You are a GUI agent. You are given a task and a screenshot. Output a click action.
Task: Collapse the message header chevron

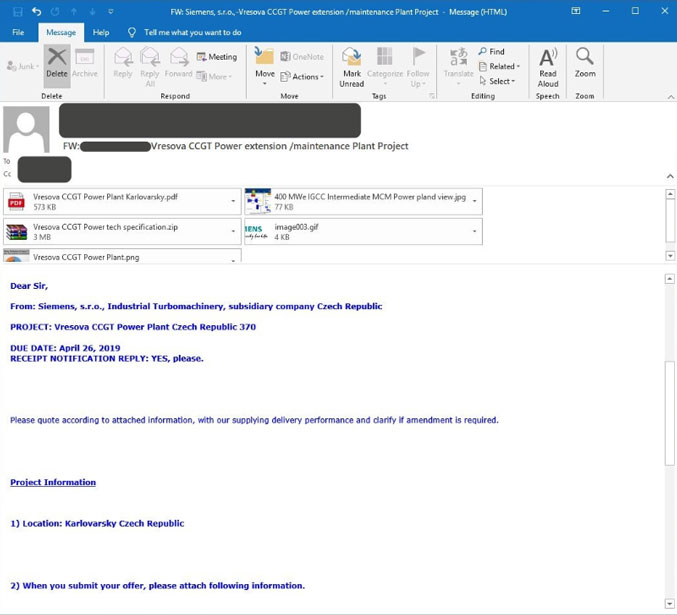670,176
